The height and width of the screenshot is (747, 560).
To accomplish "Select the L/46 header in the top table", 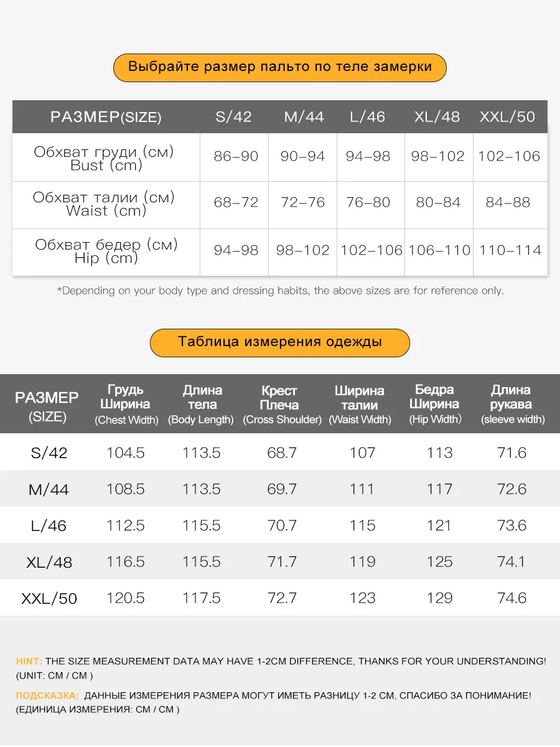I will [367, 117].
